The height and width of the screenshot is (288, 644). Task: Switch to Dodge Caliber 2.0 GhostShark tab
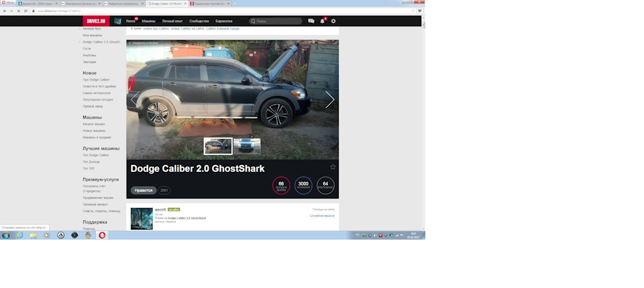166,3
